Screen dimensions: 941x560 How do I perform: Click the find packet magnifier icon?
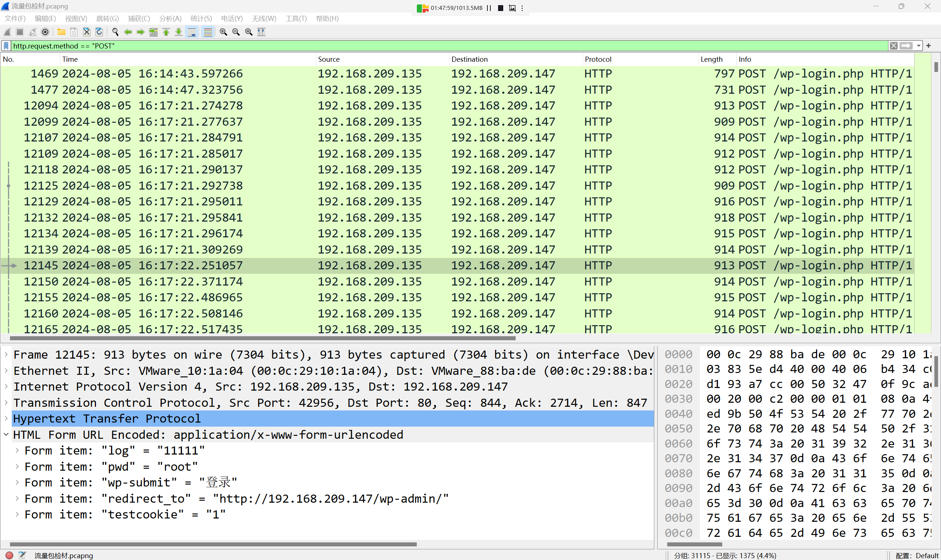[x=115, y=32]
